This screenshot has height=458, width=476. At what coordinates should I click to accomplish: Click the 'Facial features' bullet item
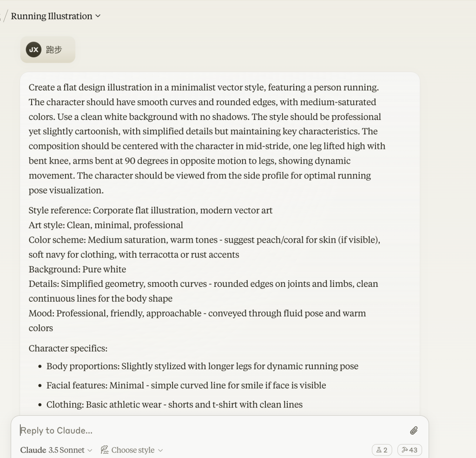(186, 385)
